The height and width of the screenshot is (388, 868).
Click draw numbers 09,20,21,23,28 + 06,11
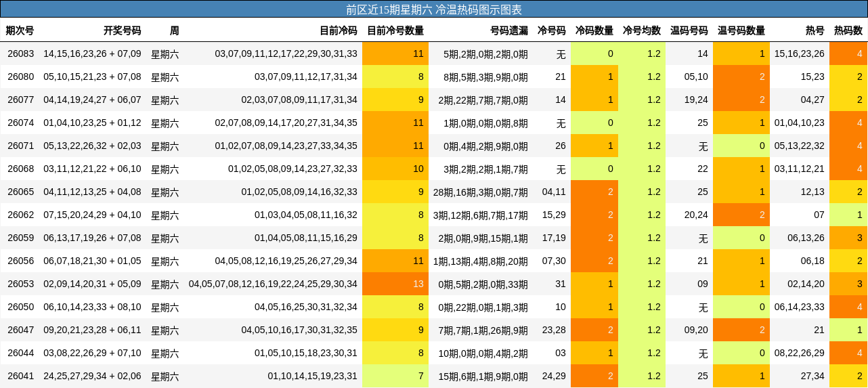point(92,330)
